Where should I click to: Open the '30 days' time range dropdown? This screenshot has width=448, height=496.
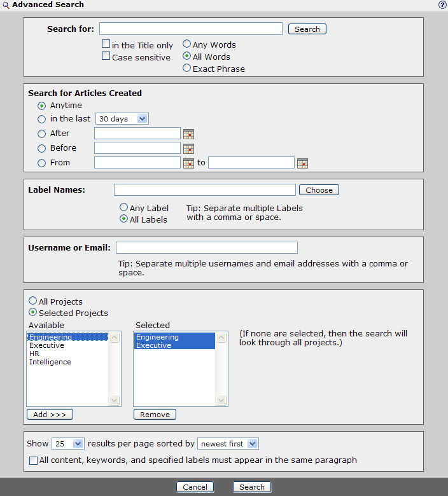click(122, 119)
